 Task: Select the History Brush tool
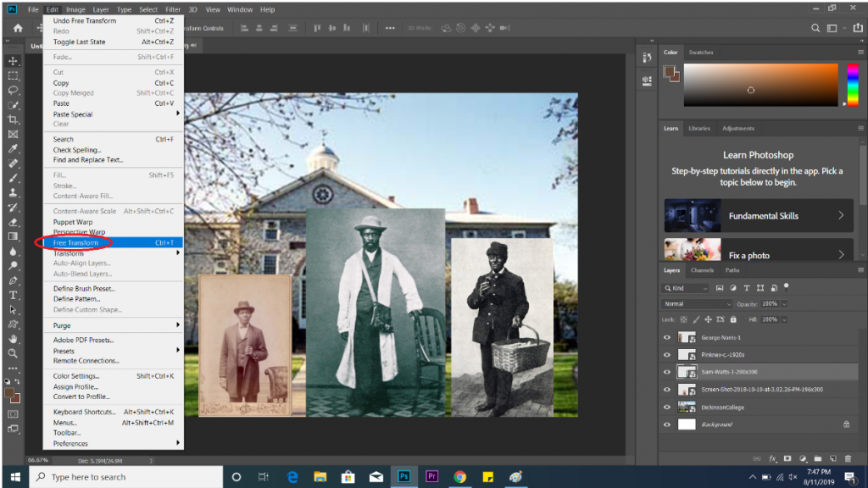pyautogui.click(x=13, y=208)
